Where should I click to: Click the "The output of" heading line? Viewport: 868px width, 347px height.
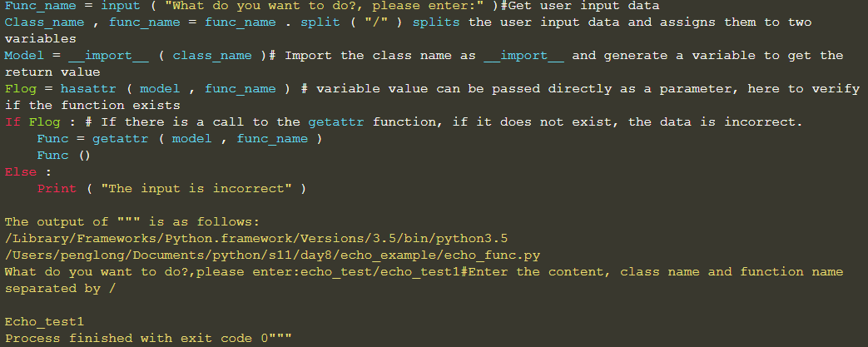(132, 222)
